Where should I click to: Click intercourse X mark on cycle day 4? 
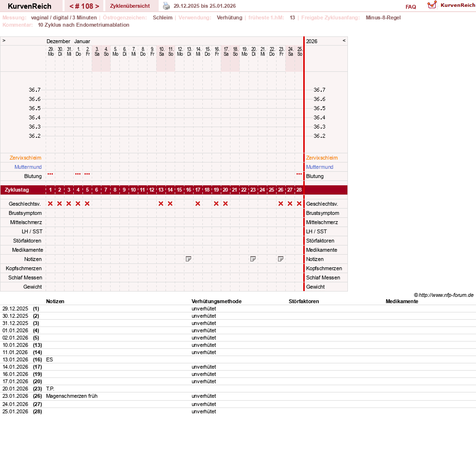pyautogui.click(x=78, y=203)
